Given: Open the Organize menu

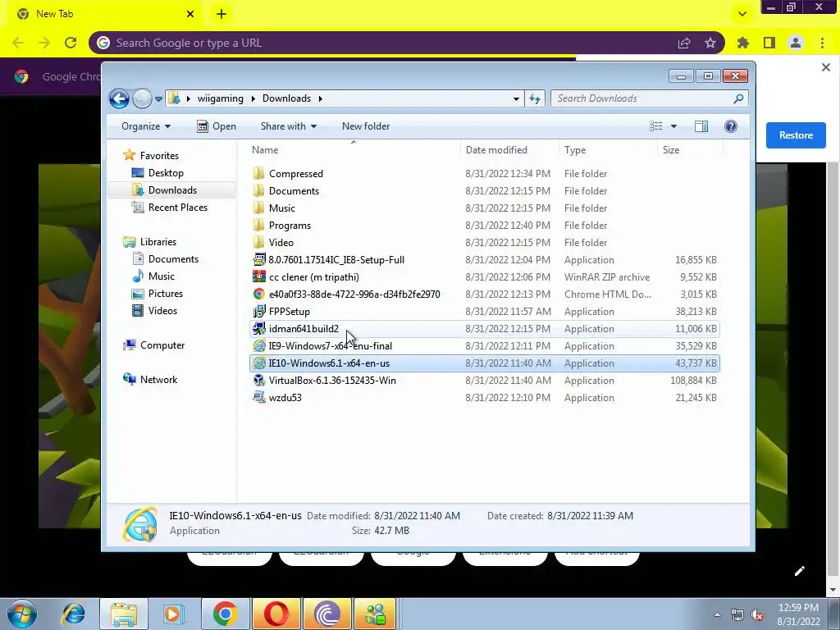Looking at the screenshot, I should [146, 126].
